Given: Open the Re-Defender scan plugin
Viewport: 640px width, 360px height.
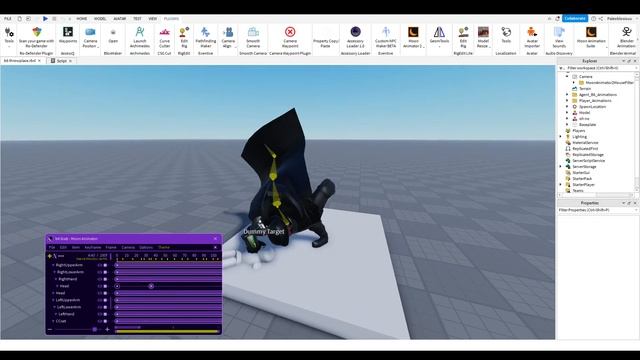Looking at the screenshot, I should click(36, 37).
